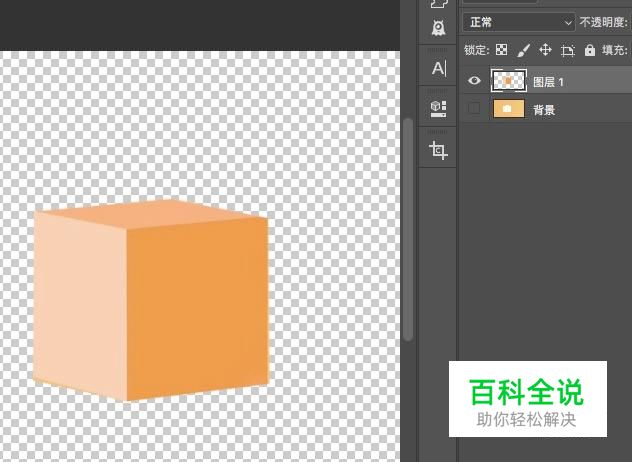Image resolution: width=632 pixels, height=462 pixels.
Task: Lock artboard nesting icon
Action: 568,50
